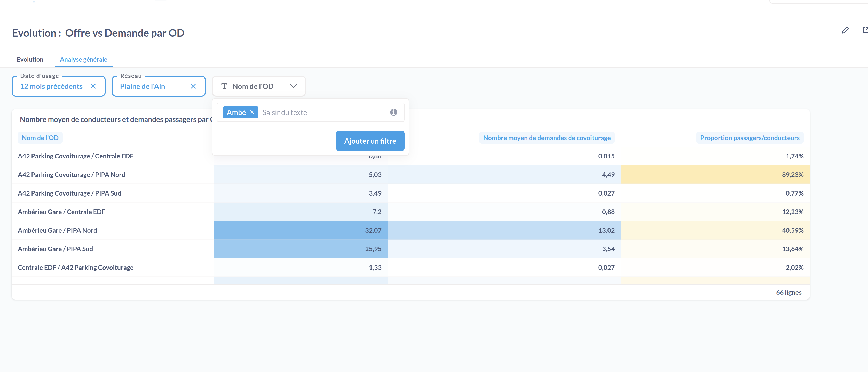Remove the Ambé tag

coord(252,112)
